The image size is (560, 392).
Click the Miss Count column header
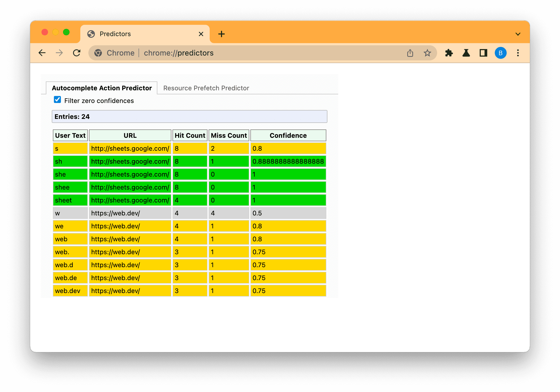click(x=229, y=135)
